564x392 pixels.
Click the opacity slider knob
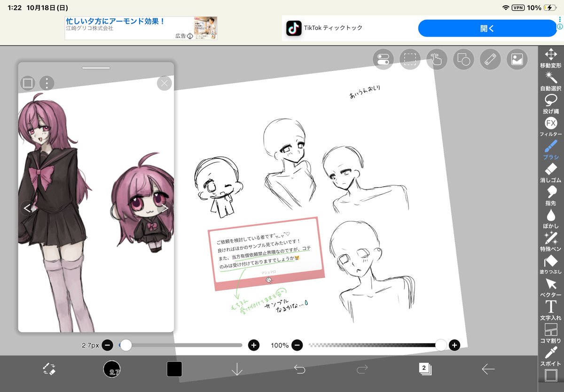[x=441, y=345]
